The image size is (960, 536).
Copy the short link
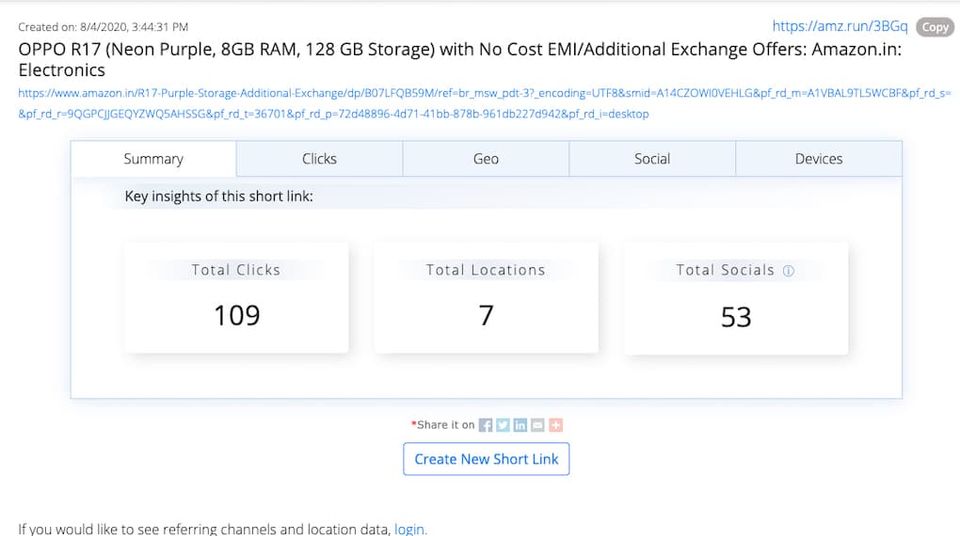click(935, 27)
